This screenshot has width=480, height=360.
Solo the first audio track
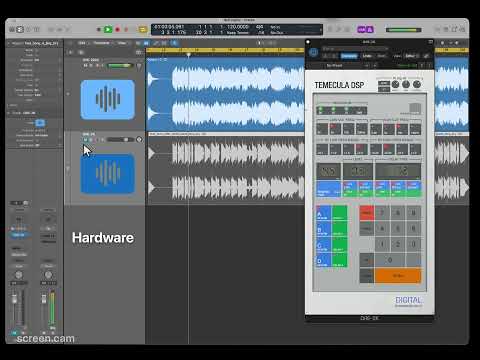[91, 66]
